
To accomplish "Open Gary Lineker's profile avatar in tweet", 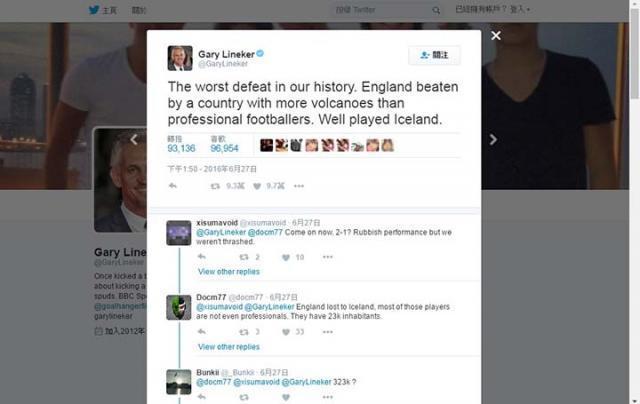I will click(180, 58).
